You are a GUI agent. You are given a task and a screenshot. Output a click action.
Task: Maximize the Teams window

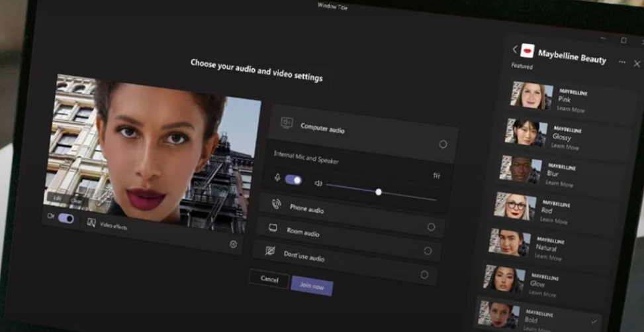[x=623, y=40]
